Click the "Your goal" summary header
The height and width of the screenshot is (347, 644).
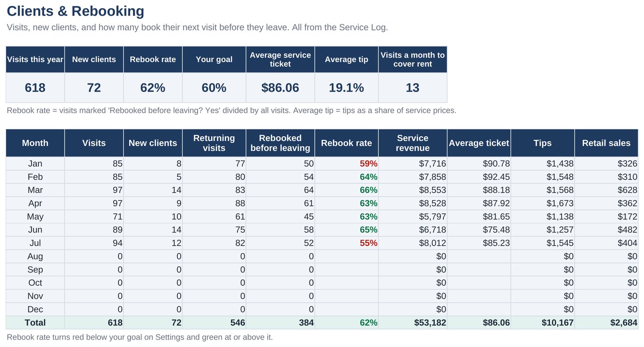(x=214, y=59)
